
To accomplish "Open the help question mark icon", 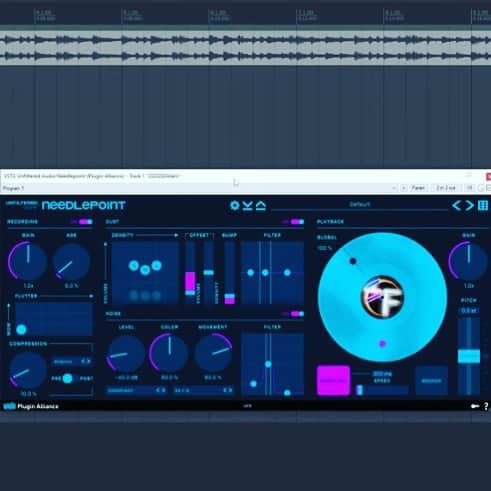I will (x=486, y=406).
